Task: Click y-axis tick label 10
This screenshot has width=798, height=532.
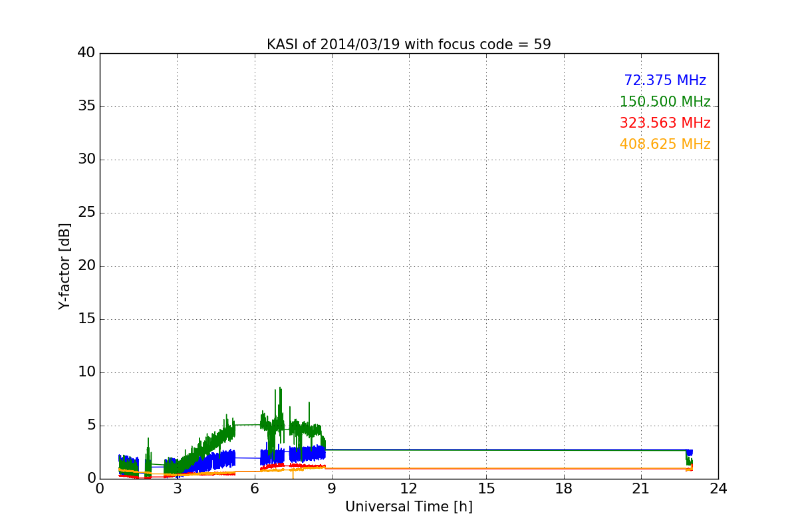Action: pos(86,372)
